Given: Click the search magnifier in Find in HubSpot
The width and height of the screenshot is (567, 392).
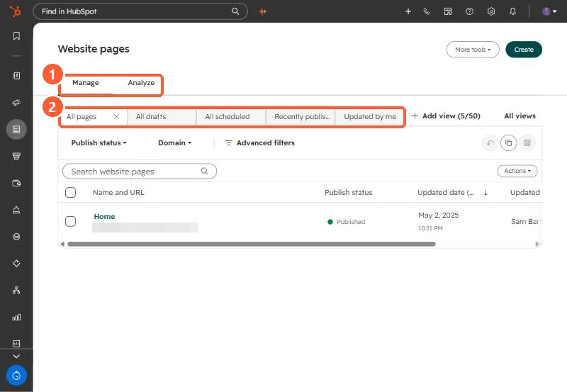Looking at the screenshot, I should [235, 11].
